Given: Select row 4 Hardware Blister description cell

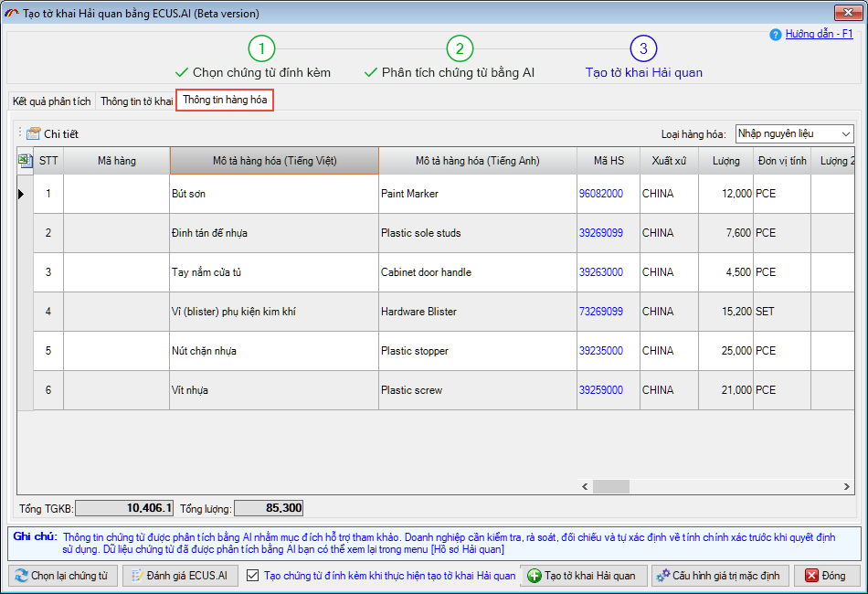Looking at the screenshot, I should click(476, 312).
